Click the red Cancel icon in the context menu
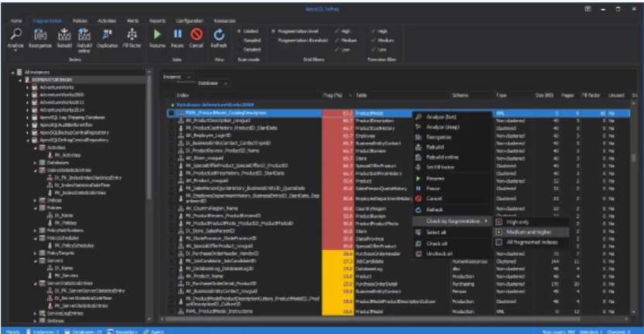Screen dimensions: 644x334 pyautogui.click(x=418, y=199)
